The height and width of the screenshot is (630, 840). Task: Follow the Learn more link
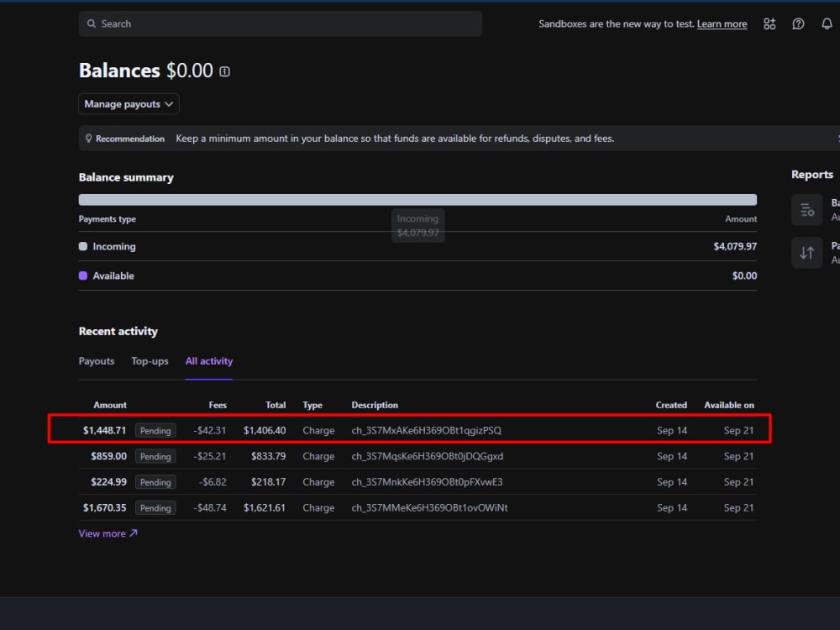coord(722,24)
